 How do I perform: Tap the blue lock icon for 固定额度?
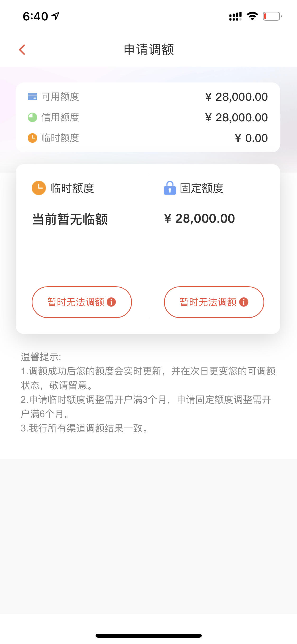(x=170, y=188)
